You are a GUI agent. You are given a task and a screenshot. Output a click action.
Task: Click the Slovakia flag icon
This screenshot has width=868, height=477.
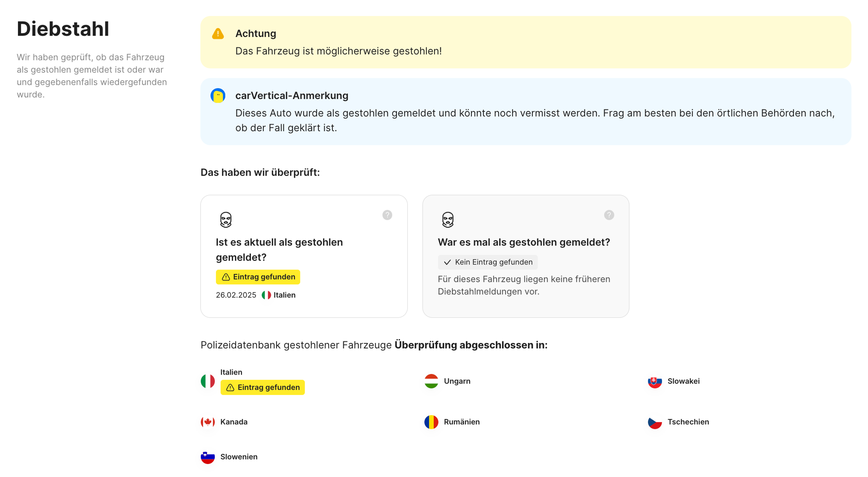tap(655, 381)
